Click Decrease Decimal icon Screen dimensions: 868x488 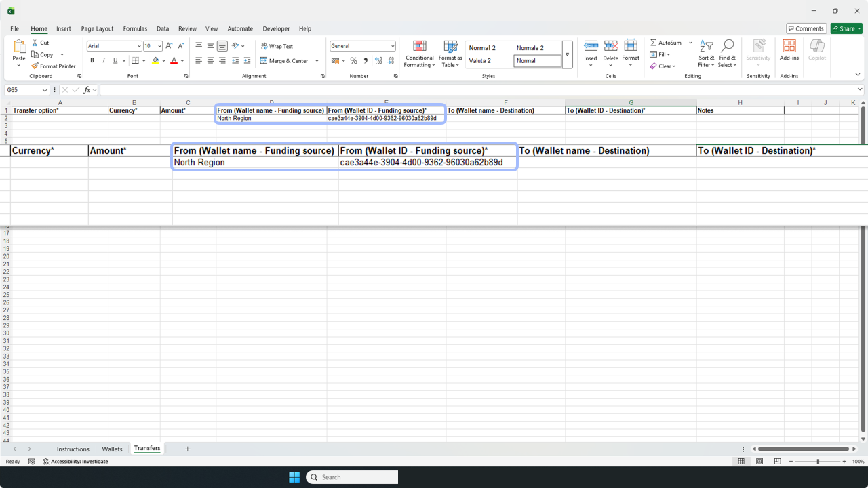pos(391,60)
